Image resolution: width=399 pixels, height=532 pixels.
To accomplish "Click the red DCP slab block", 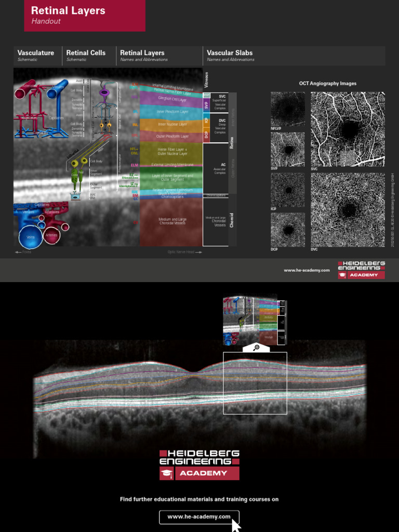I will point(206,135).
